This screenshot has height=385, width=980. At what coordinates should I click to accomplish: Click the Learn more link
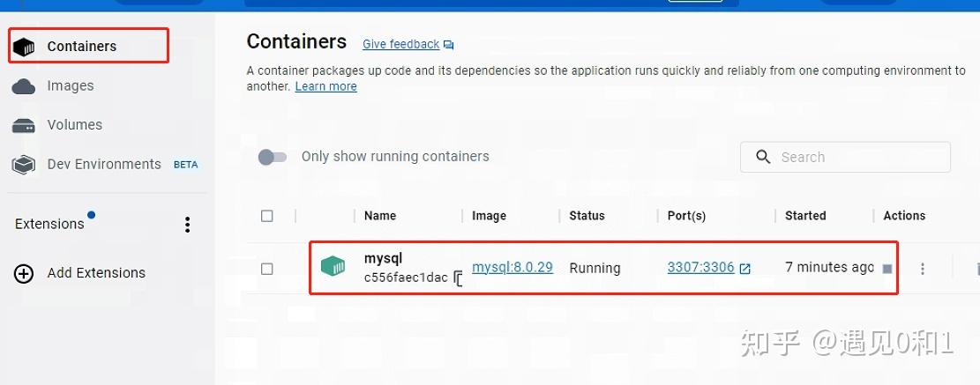pyautogui.click(x=325, y=86)
